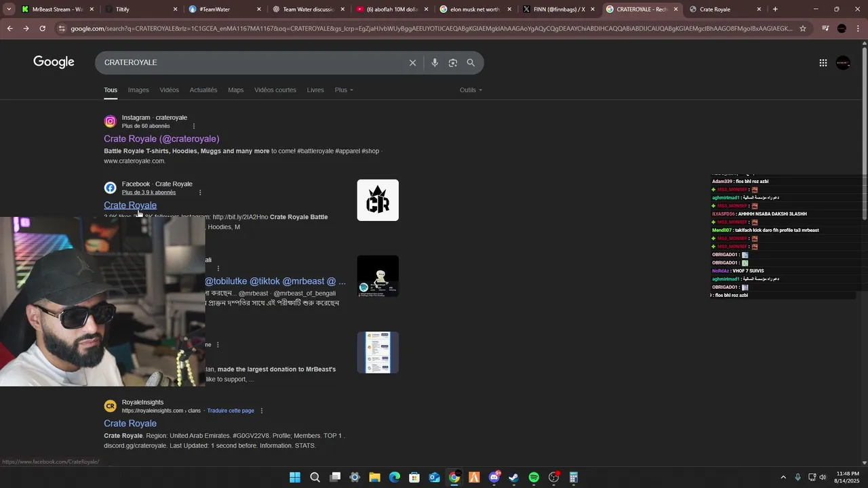
Task: Open the Google account avatar
Action: coord(843,62)
